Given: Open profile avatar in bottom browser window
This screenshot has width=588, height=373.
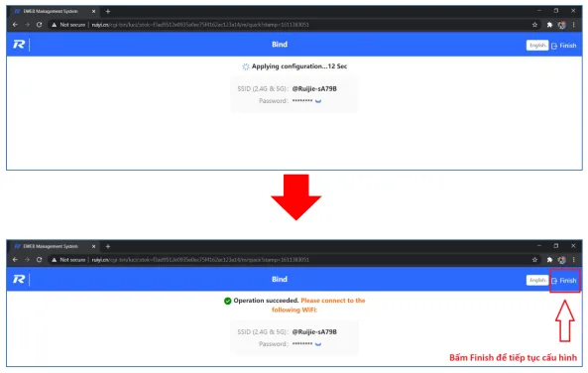Looking at the screenshot, I should [561, 260].
